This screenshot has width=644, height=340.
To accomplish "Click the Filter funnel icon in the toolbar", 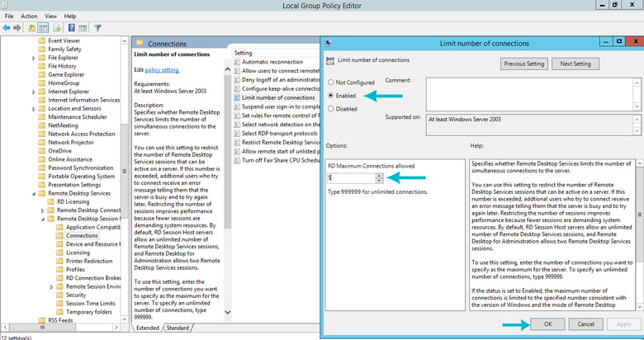I will (x=97, y=28).
